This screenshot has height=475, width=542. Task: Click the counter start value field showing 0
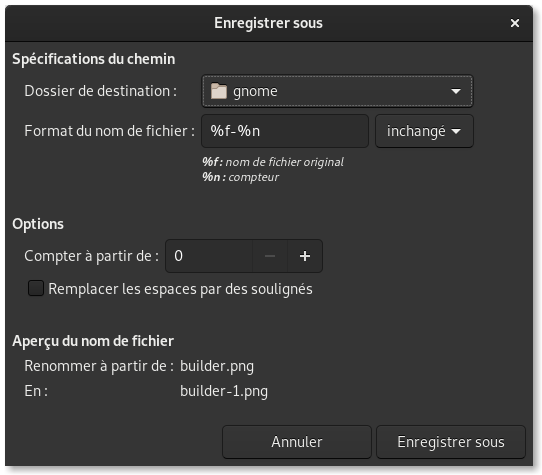[209, 256]
